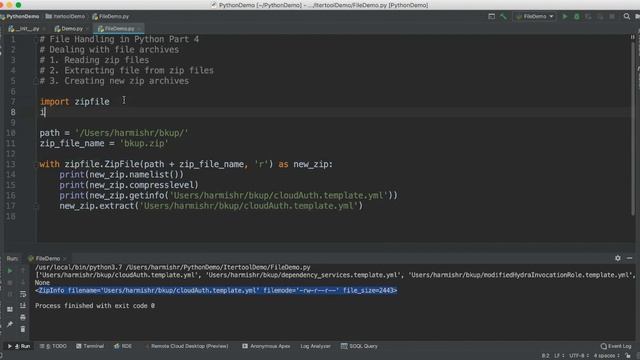Click 'import zipfile' on line 7

(75, 102)
